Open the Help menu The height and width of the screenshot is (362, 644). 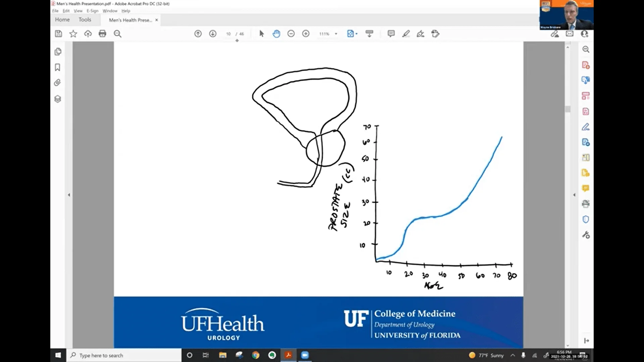(126, 11)
